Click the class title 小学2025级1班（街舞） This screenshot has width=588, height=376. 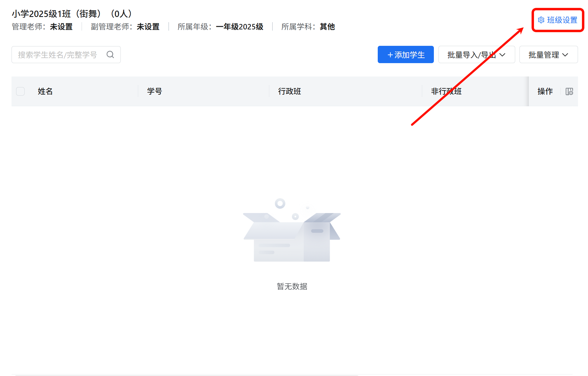click(56, 14)
